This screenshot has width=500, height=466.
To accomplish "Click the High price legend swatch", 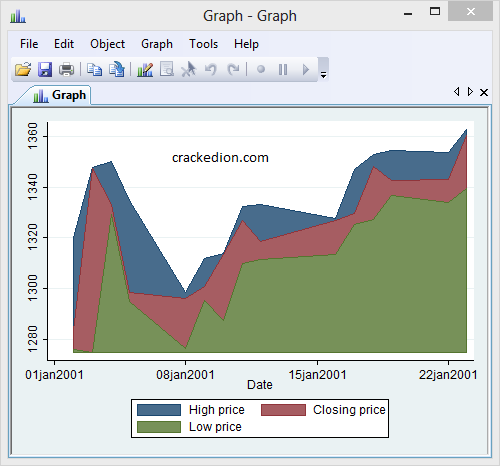I will coord(159,410).
